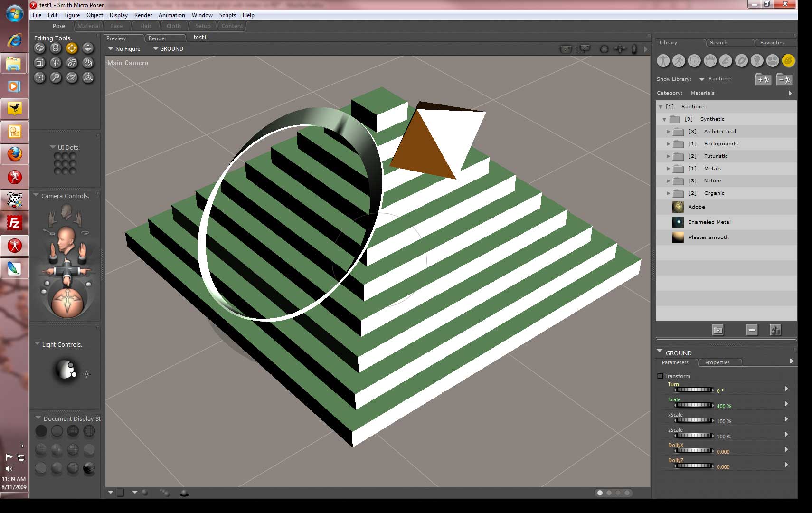Open Firefox from the taskbar

click(14, 154)
